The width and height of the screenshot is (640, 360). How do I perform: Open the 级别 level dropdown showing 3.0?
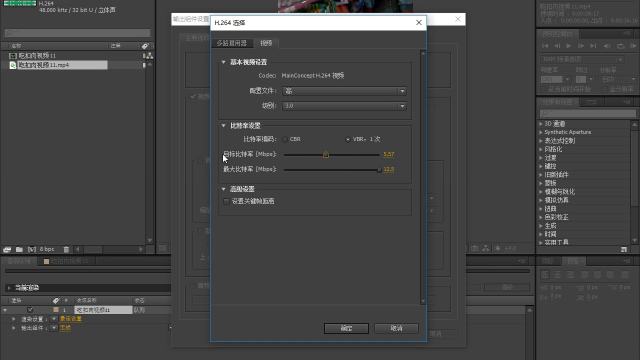coord(344,106)
